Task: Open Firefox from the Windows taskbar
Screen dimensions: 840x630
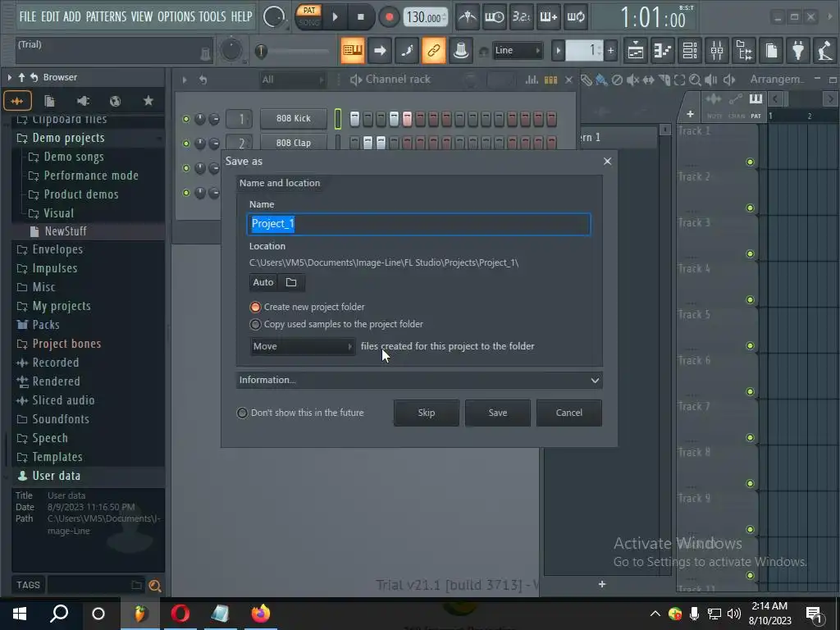Action: 260,614
